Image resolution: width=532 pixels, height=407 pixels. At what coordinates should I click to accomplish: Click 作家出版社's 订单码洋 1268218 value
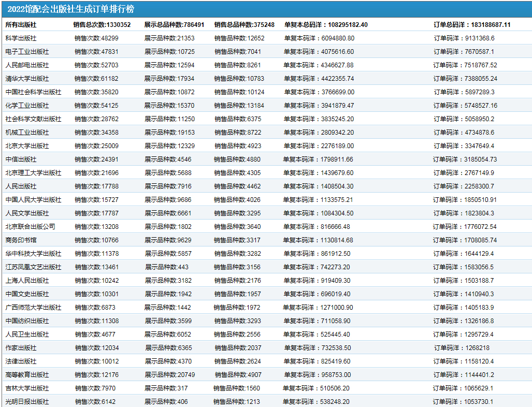pos(462,348)
